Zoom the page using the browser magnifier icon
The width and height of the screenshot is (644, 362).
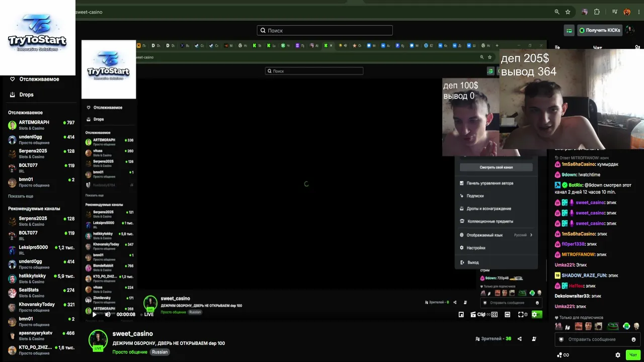[x=557, y=12]
